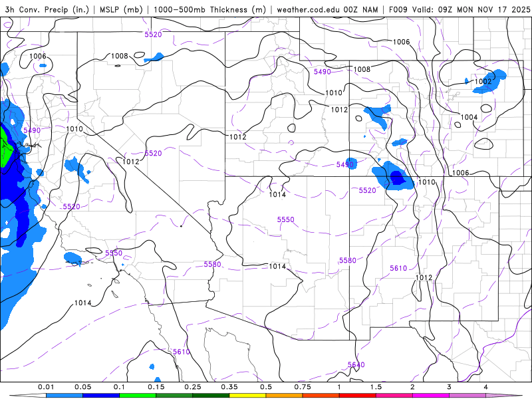Screen dimensions: 532x399
Task: Click the '0.01' legend value
Action: pyautogui.click(x=46, y=387)
